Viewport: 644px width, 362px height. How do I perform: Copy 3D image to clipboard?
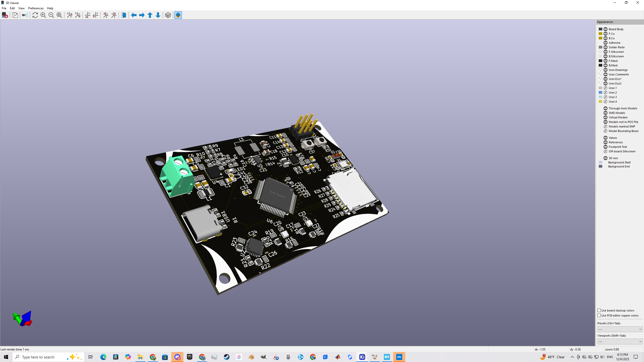[x=15, y=15]
